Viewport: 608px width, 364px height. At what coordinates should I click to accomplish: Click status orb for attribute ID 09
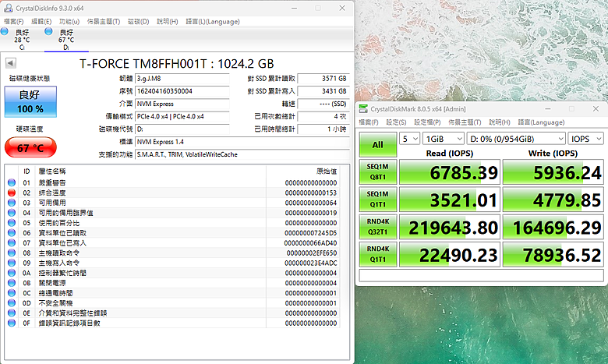[x=12, y=263]
